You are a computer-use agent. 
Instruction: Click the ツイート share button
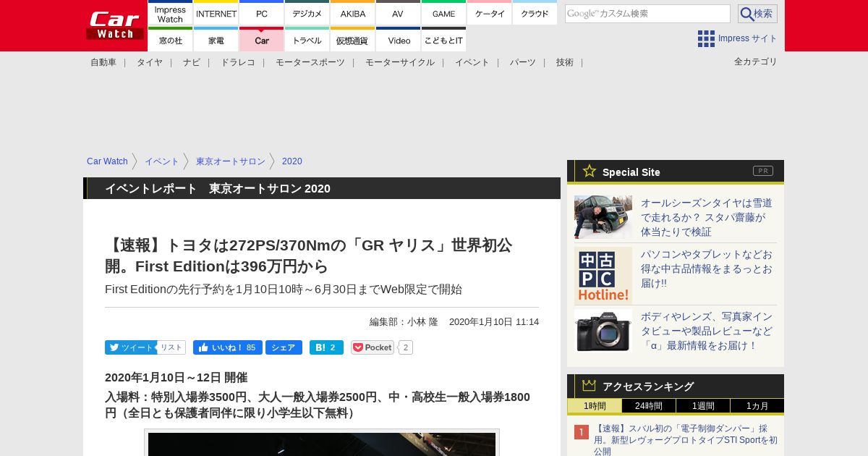130,347
